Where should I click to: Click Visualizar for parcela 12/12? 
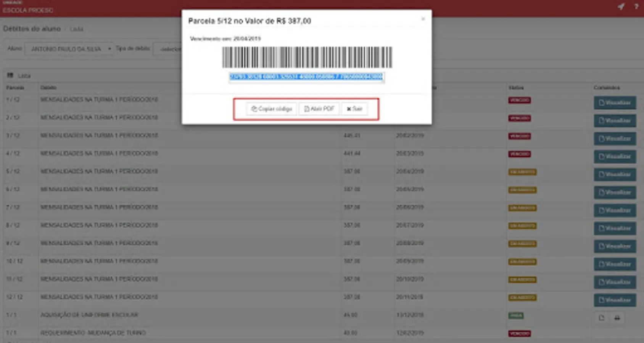[x=615, y=300]
